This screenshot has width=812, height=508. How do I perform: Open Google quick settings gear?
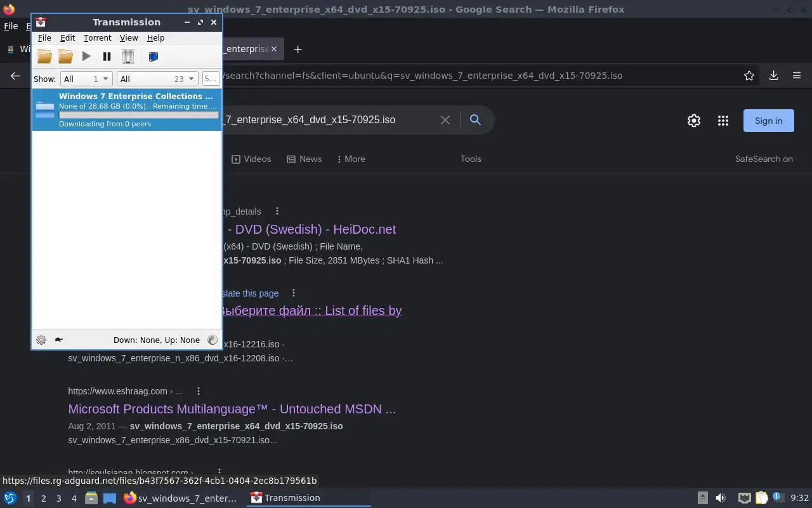[694, 121]
